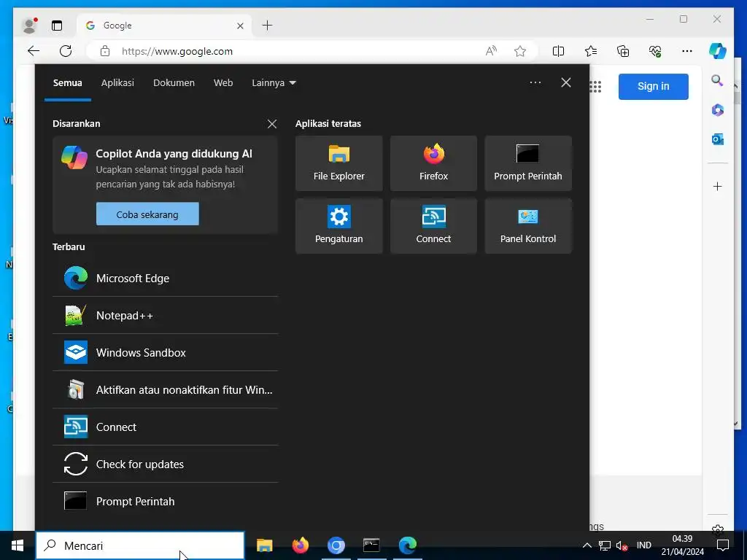Click the Mencari taskbar search box
Screen dimensions: 747x560
tap(140, 545)
